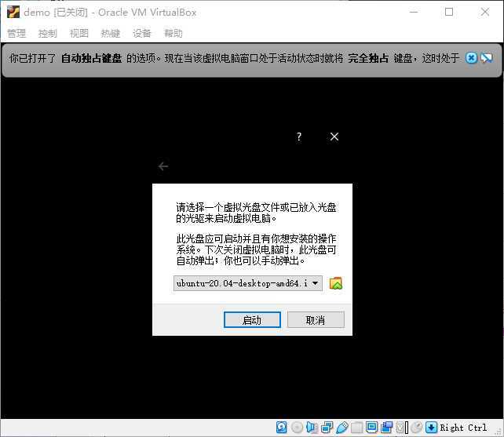504x437 pixels.
Task: Click the recording status icon with overlapping screens
Action: tap(386, 428)
